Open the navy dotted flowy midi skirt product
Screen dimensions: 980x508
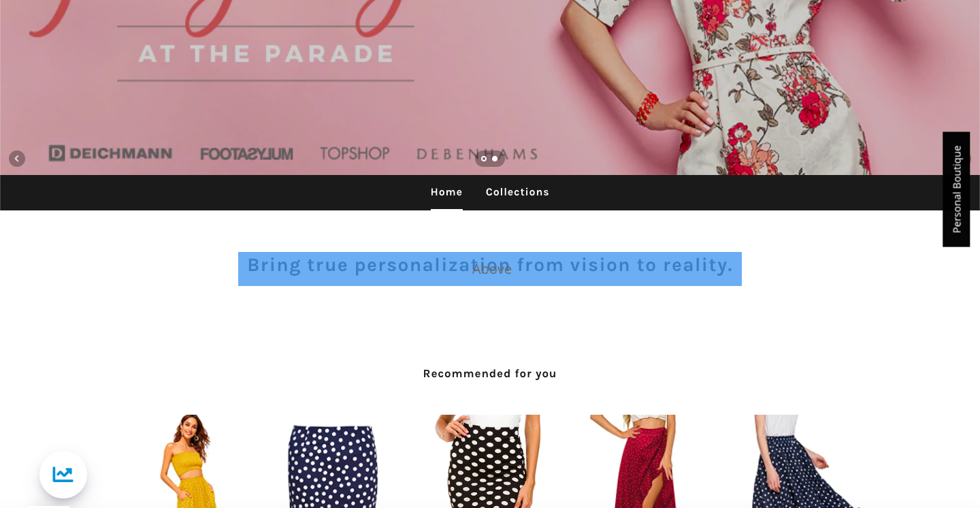tap(794, 461)
